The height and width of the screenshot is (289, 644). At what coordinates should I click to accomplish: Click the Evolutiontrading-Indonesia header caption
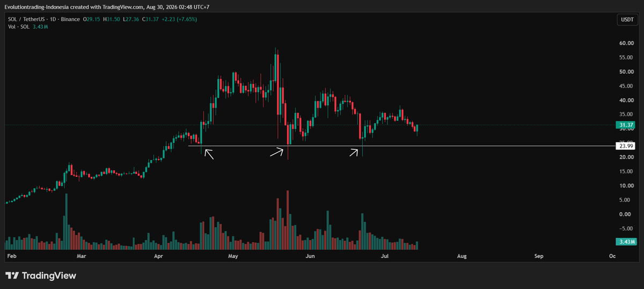(x=107, y=7)
